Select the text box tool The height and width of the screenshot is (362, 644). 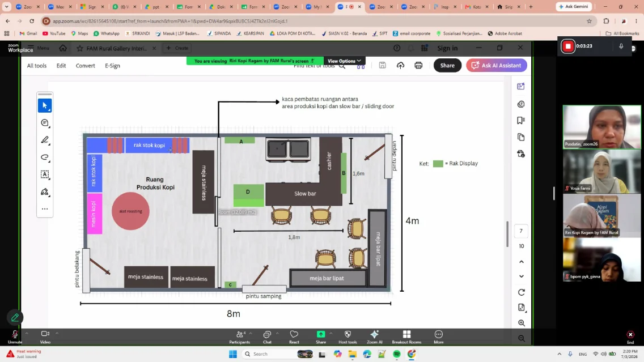pyautogui.click(x=45, y=174)
